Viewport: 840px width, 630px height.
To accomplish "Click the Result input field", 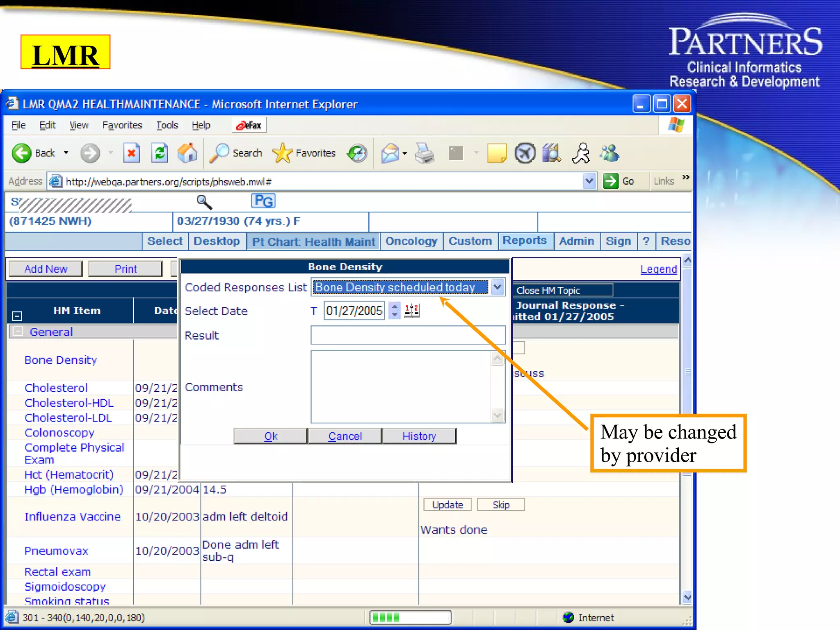I will [408, 335].
